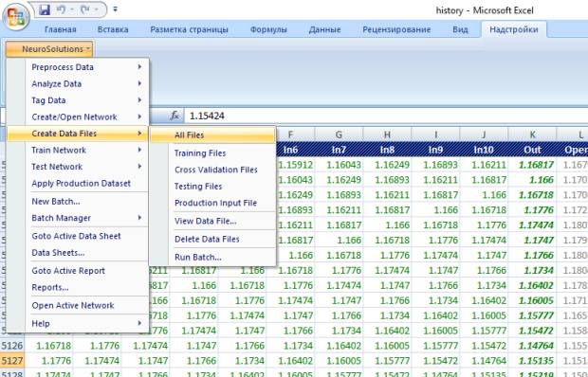
Task: Expand the Preprocess Data submenu
Action: click(x=78, y=67)
